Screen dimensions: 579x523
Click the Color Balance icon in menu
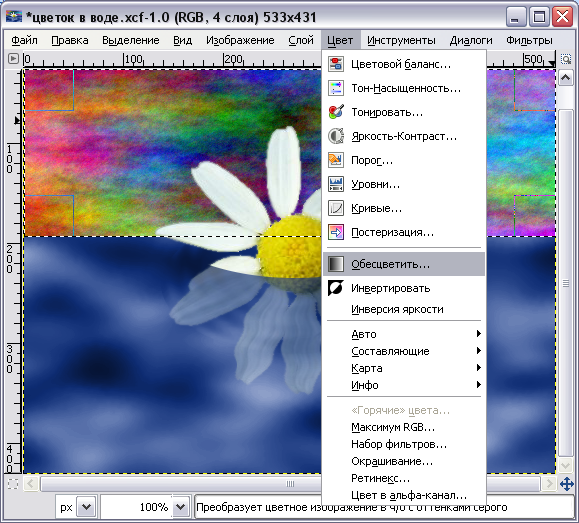click(x=336, y=64)
